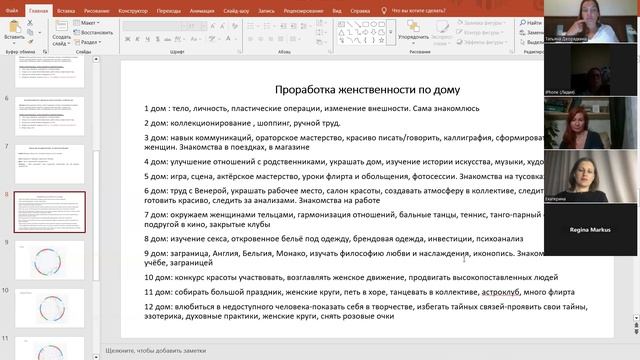Toggle underline Ч formatting

coord(147,39)
